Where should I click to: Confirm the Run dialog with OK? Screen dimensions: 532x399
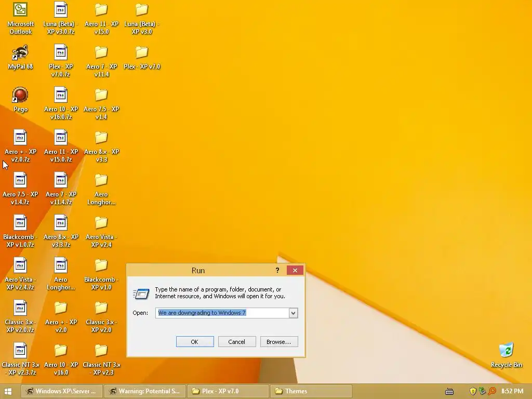[x=195, y=342]
